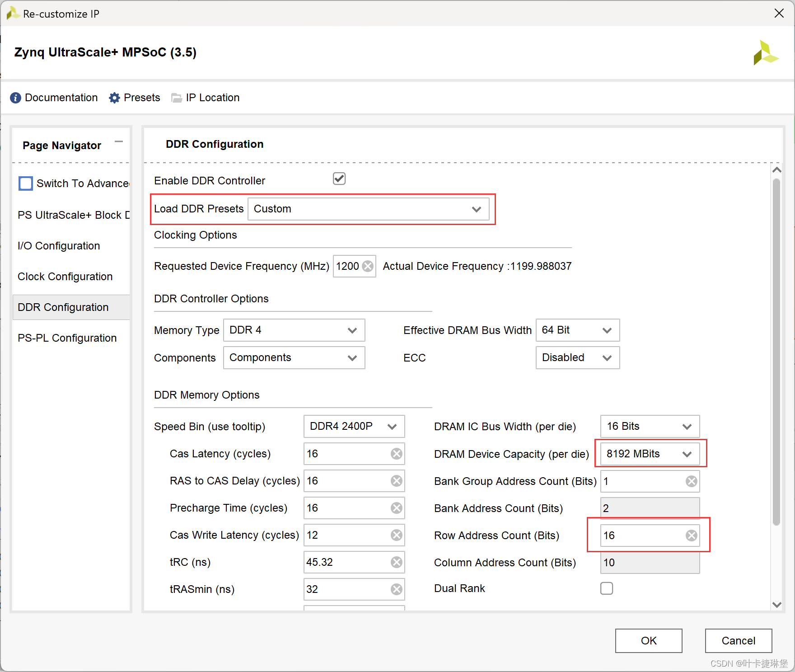Collapse the Page Navigator panel
This screenshot has width=795, height=672.
click(x=119, y=141)
